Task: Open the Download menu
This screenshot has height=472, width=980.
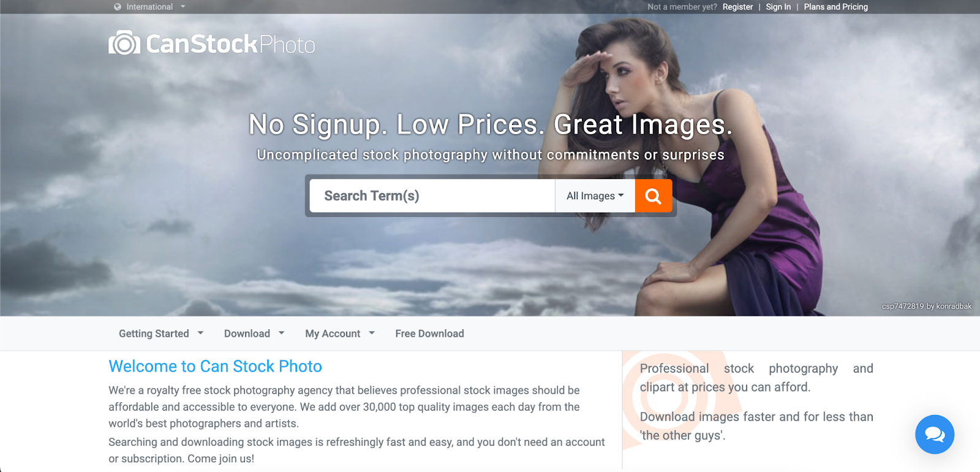Action: 254,333
